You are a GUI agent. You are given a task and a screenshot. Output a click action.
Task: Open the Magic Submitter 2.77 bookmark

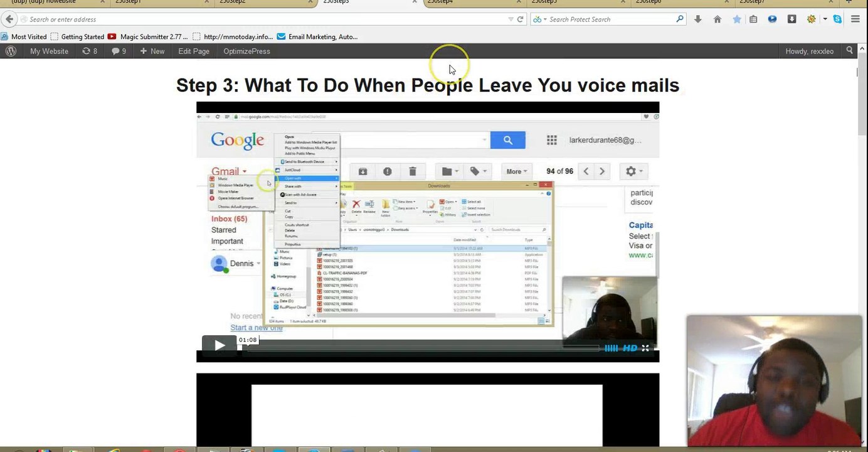148,36
